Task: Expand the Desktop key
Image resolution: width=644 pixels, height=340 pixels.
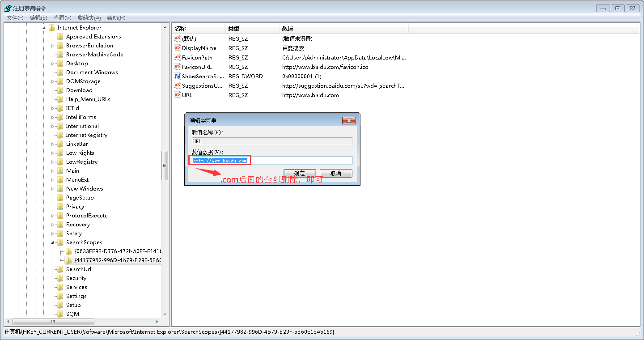Action: [53, 64]
